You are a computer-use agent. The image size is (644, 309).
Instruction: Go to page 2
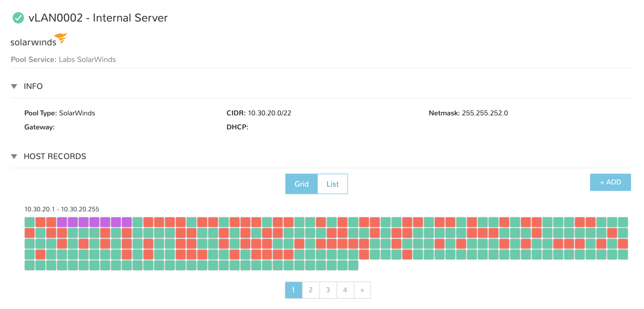coord(311,290)
